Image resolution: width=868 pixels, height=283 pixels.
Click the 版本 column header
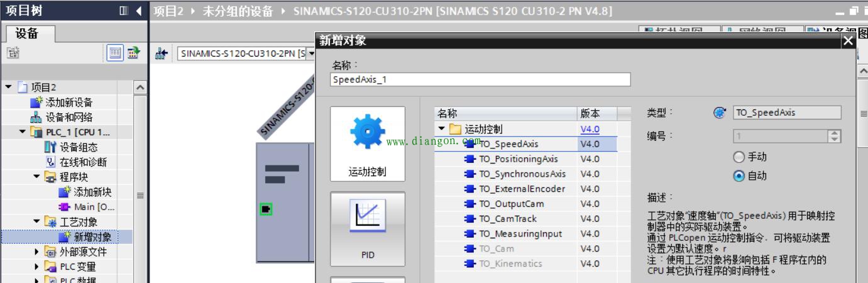click(x=597, y=114)
